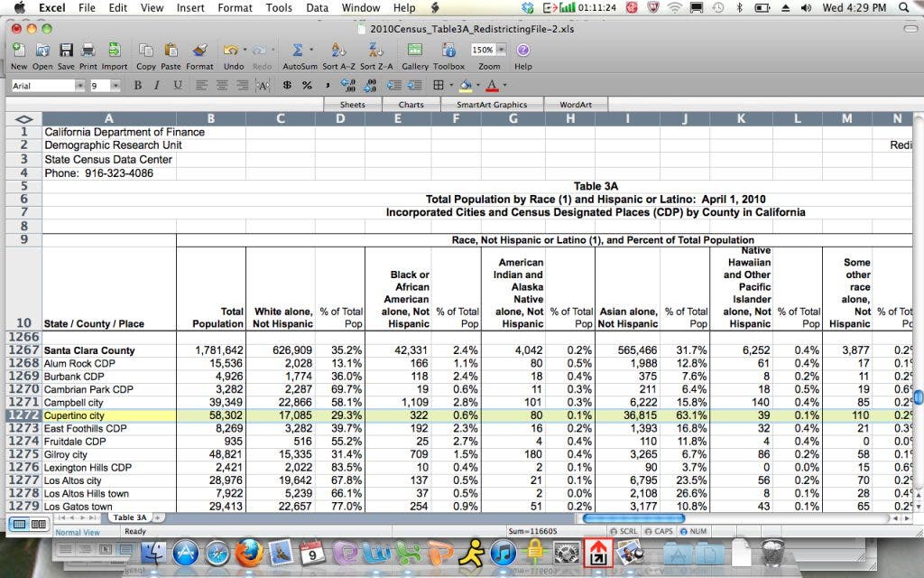This screenshot has height=578, width=924.
Task: Apply currency dollar format
Action: [287, 86]
